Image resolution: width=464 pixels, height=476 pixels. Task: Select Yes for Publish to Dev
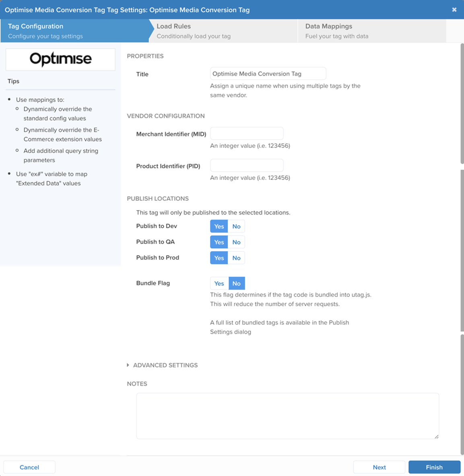219,227
